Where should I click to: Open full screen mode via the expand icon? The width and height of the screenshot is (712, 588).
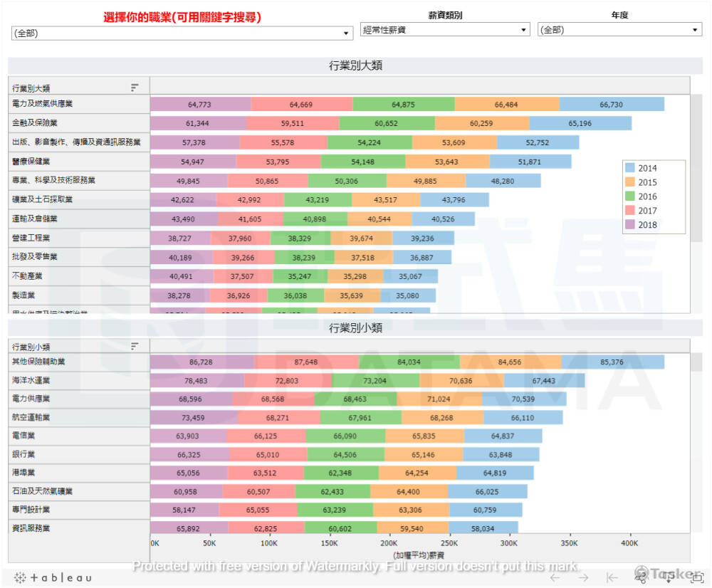[x=696, y=577]
